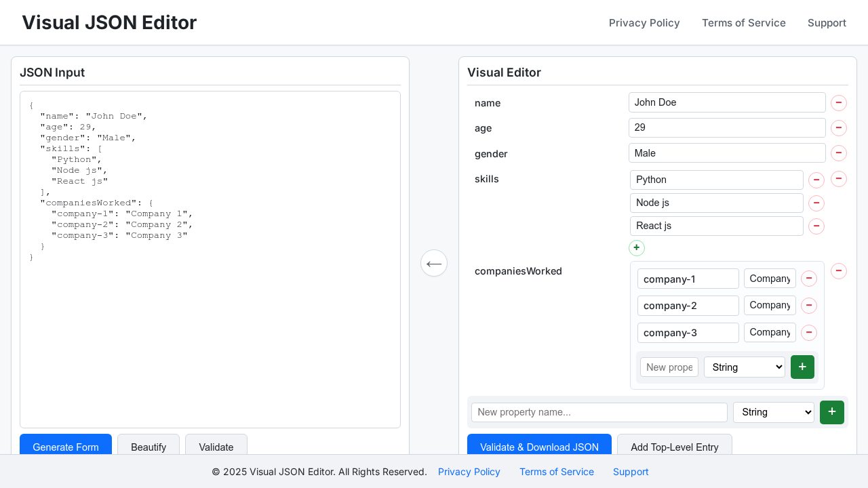This screenshot has width=868, height=488.
Task: Open the String type dropdown inside companiesWorked
Action: click(744, 367)
